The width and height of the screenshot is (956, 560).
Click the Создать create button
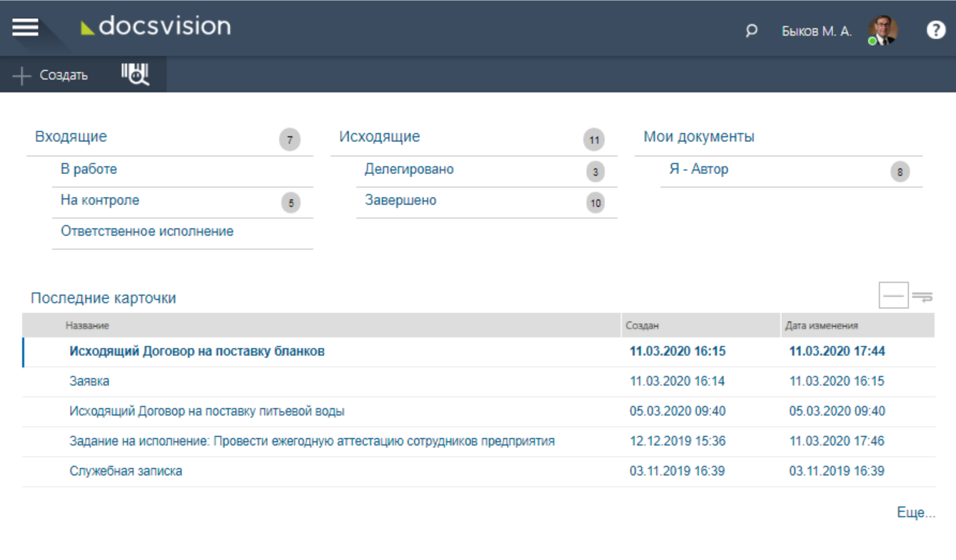[x=51, y=76]
